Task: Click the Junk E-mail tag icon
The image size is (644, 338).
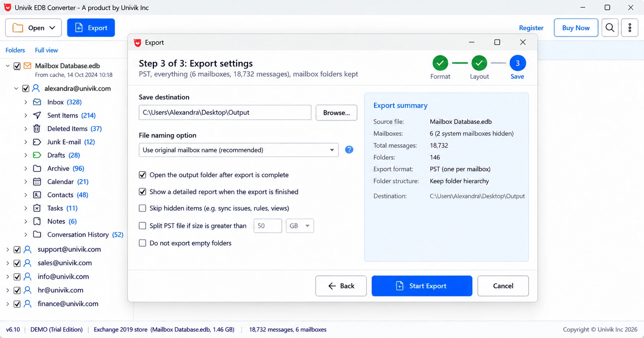Action: pos(37,142)
